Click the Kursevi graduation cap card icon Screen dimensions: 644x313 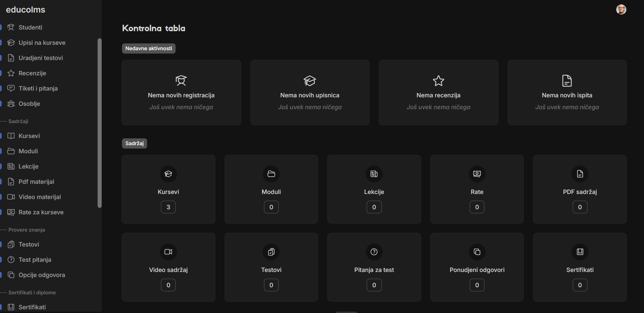(168, 174)
